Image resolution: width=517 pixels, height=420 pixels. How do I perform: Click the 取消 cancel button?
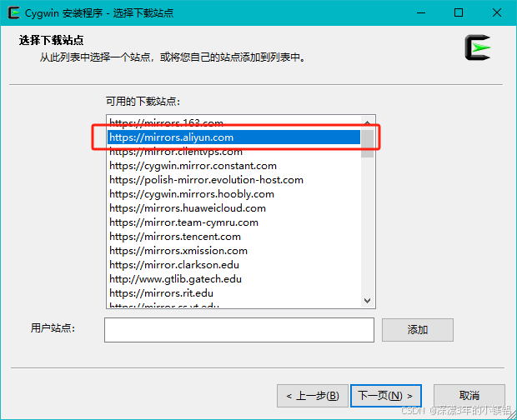pos(469,396)
